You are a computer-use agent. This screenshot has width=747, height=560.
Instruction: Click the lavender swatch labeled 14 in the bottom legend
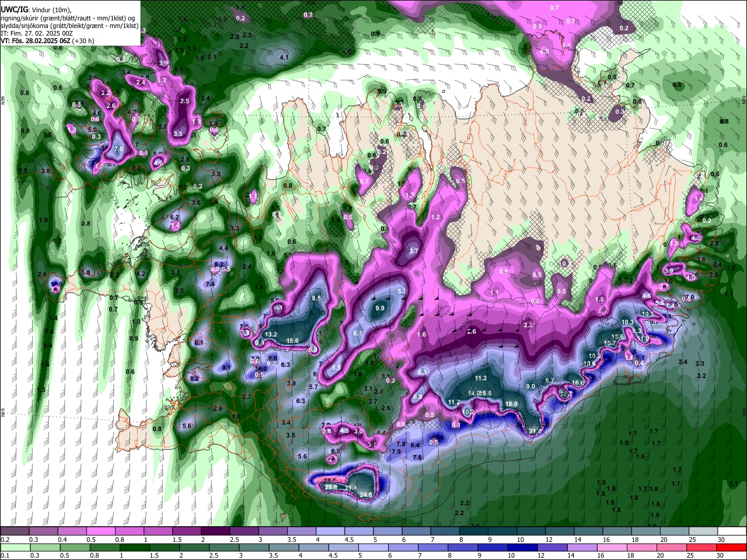(x=582, y=548)
